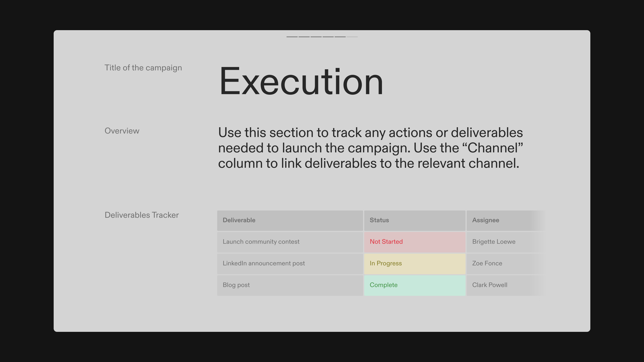Image resolution: width=644 pixels, height=362 pixels.
Task: Select the Deliverable column header
Action: pos(290,220)
